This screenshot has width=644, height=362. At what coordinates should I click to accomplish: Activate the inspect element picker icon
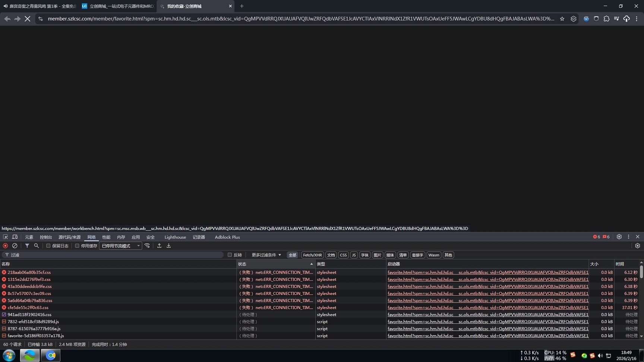tap(5, 237)
